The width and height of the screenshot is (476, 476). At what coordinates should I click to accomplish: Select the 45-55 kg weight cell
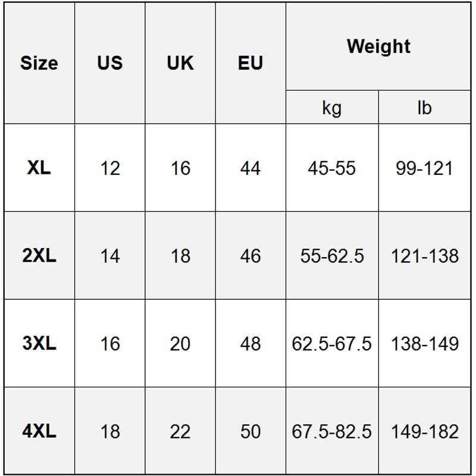pos(332,168)
